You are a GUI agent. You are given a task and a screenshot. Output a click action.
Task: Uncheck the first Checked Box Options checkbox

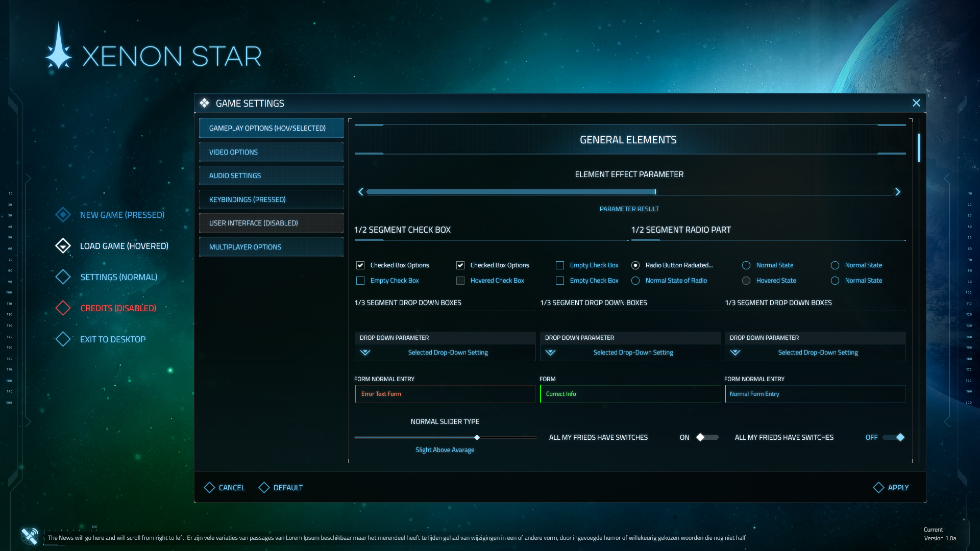click(x=360, y=265)
